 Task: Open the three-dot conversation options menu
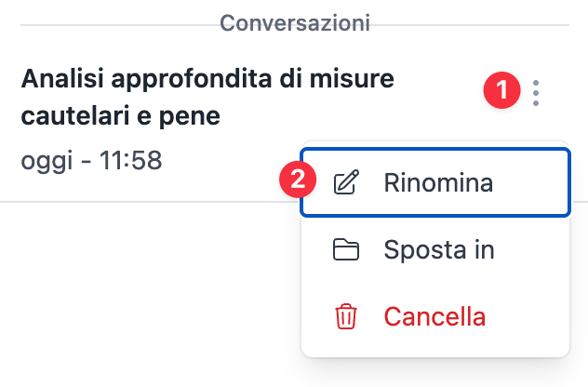click(x=536, y=92)
